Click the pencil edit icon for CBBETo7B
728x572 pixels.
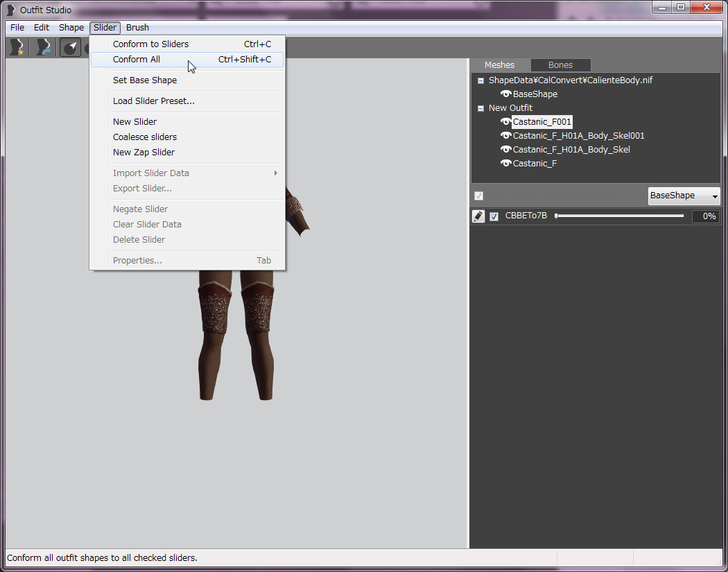coord(478,216)
